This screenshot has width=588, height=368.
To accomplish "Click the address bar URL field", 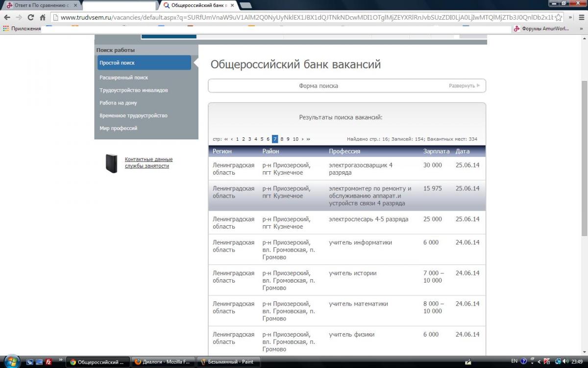I will click(304, 17).
